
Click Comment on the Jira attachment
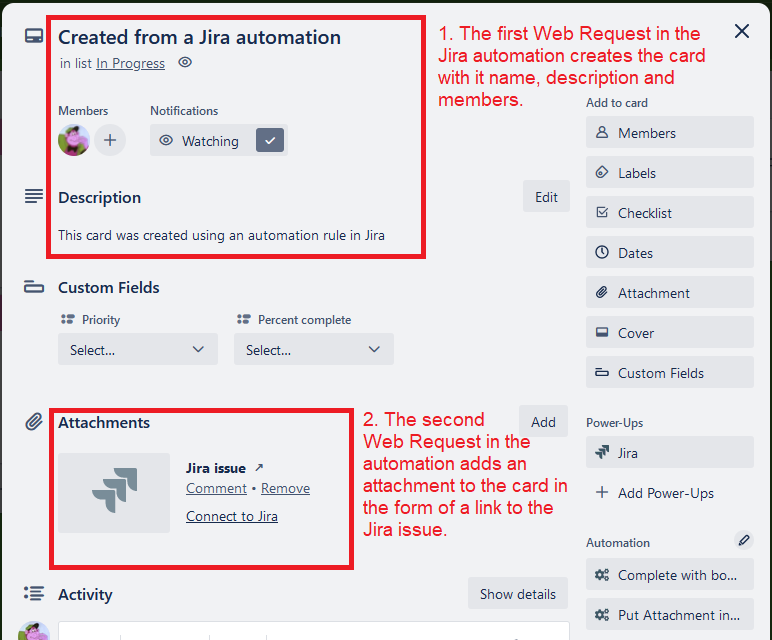pos(216,488)
